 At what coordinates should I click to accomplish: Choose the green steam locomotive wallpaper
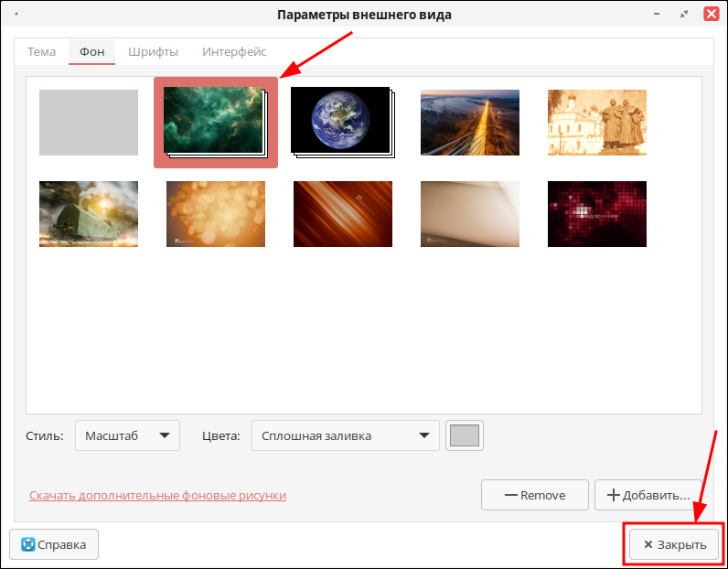pos(89,214)
